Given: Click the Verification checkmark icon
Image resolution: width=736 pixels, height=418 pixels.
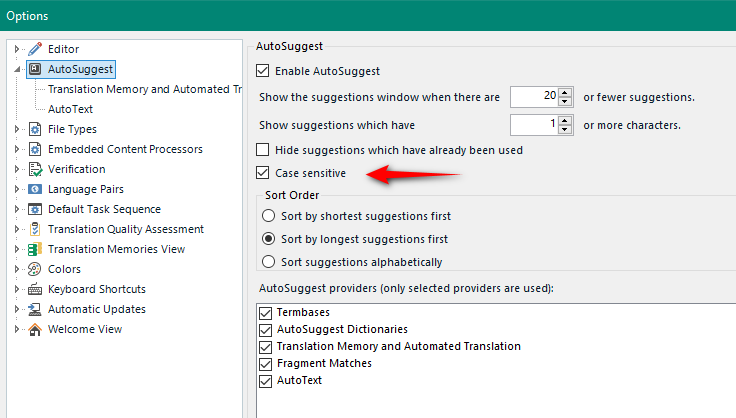Looking at the screenshot, I should tap(35, 169).
